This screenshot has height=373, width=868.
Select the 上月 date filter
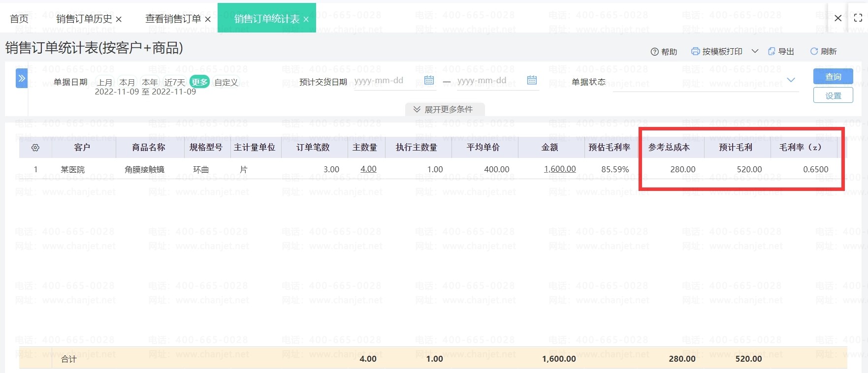pyautogui.click(x=104, y=82)
